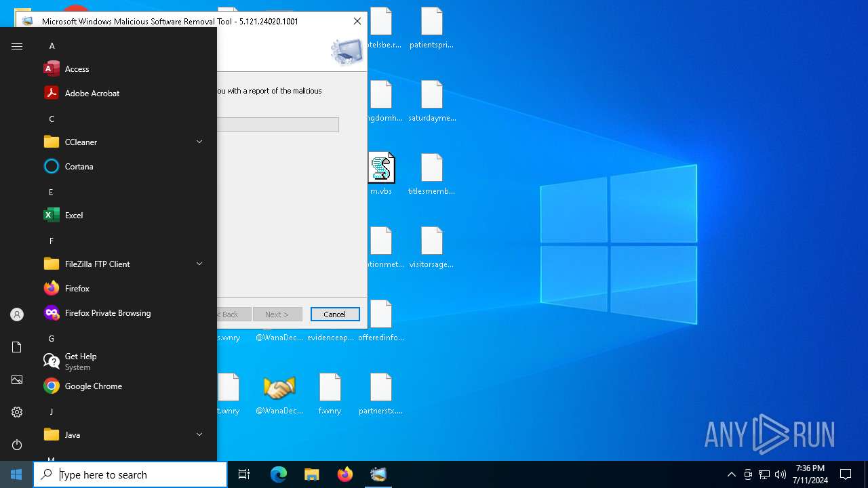Open Cortana from the app list
Viewport: 868px width, 488px height.
pos(125,166)
